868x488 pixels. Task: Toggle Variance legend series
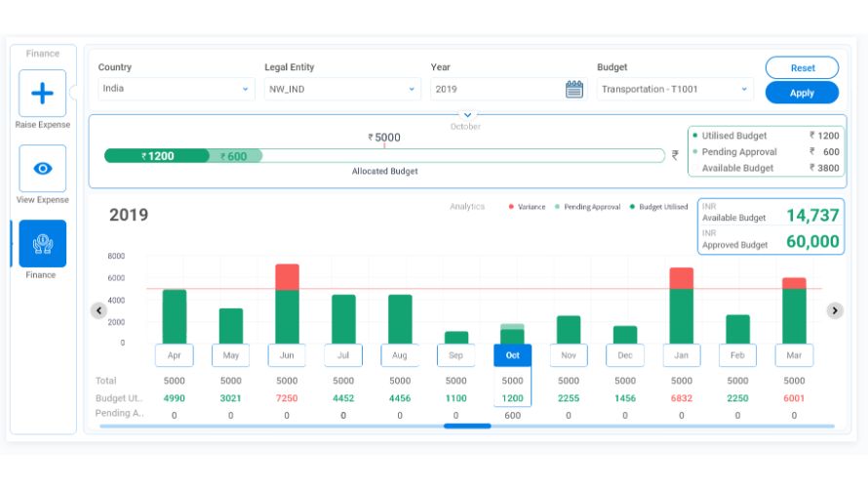[527, 207]
